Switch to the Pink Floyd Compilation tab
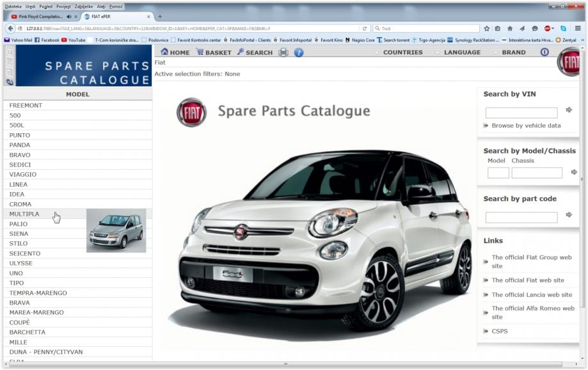Viewport: 588px width, 370px height. point(40,17)
